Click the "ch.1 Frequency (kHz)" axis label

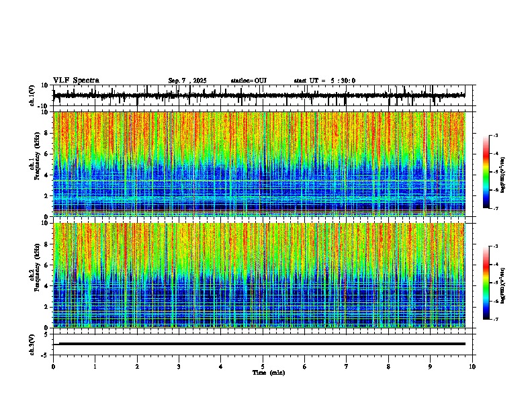pyautogui.click(x=35, y=156)
